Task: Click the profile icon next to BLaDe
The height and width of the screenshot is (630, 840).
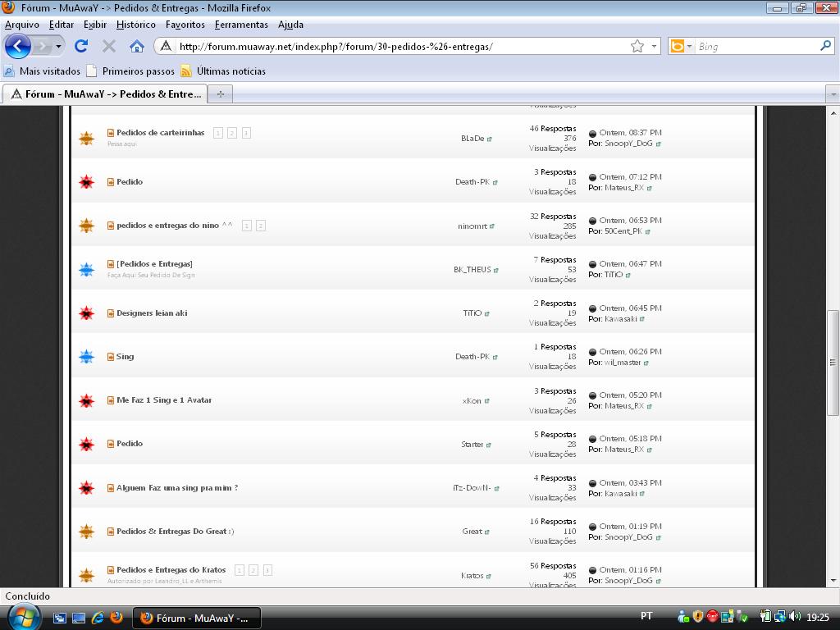Action: point(490,139)
